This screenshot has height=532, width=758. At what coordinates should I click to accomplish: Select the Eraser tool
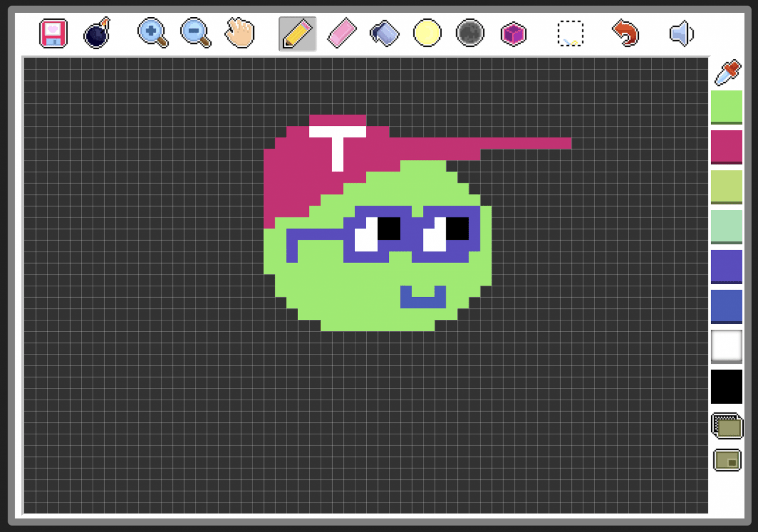[341, 33]
